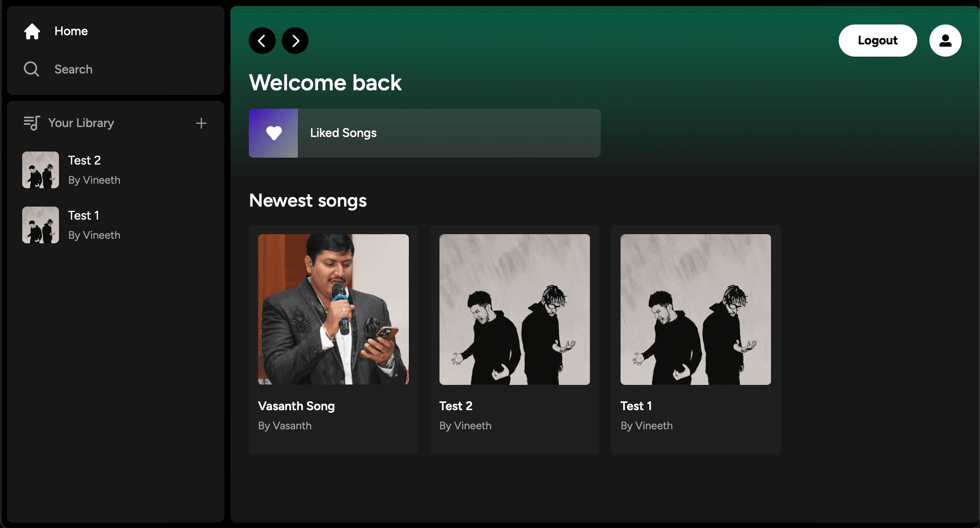The height and width of the screenshot is (528, 980).
Task: Select the Home icon in sidebar
Action: [x=32, y=31]
